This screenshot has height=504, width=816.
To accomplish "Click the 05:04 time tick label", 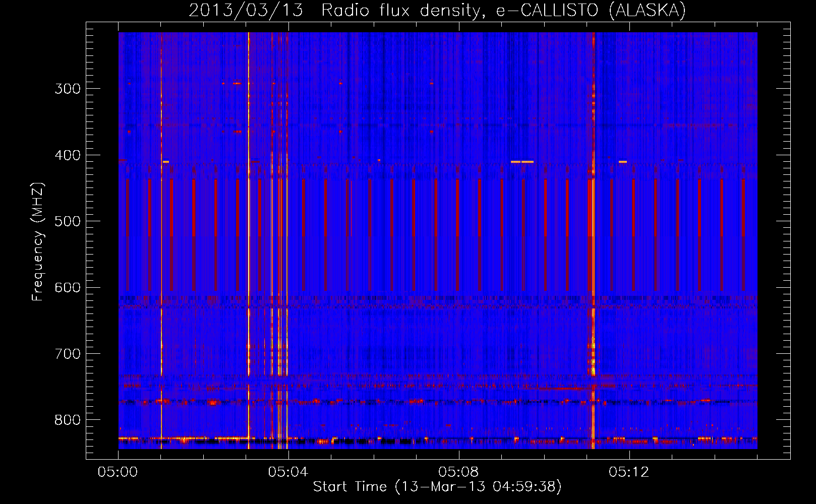I will coord(288,472).
